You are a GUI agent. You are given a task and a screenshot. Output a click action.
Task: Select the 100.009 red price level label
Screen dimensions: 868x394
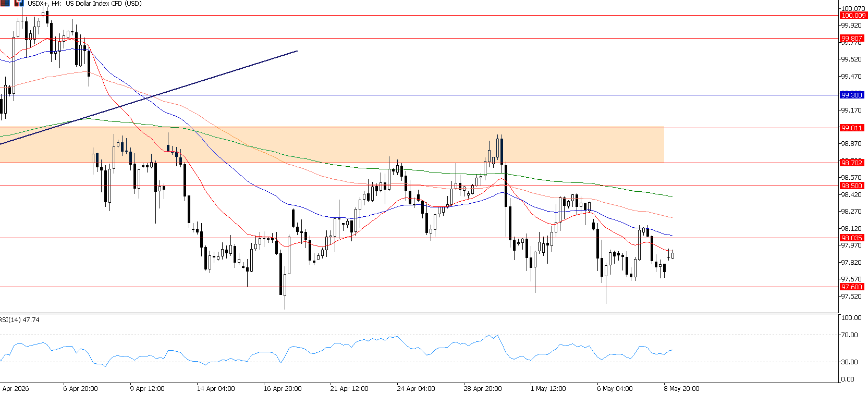[853, 16]
